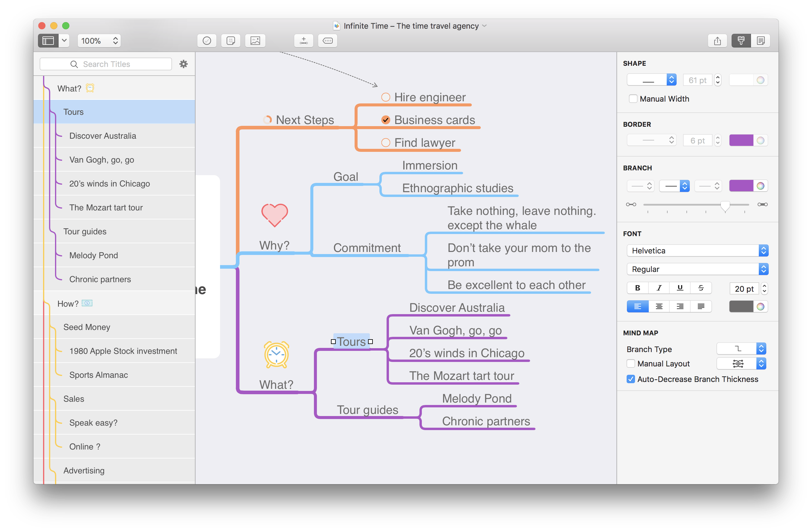Select Tours in the outline
The image size is (812, 532).
[114, 112]
